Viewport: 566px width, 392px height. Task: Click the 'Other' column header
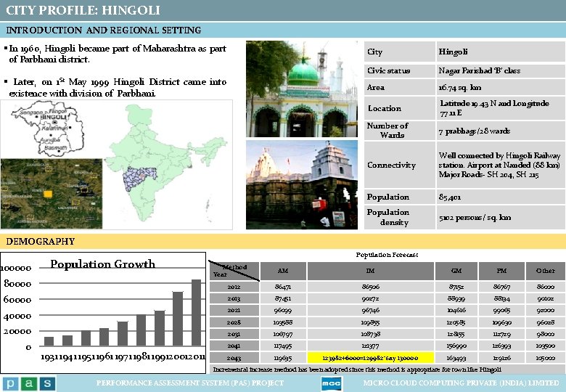546,271
